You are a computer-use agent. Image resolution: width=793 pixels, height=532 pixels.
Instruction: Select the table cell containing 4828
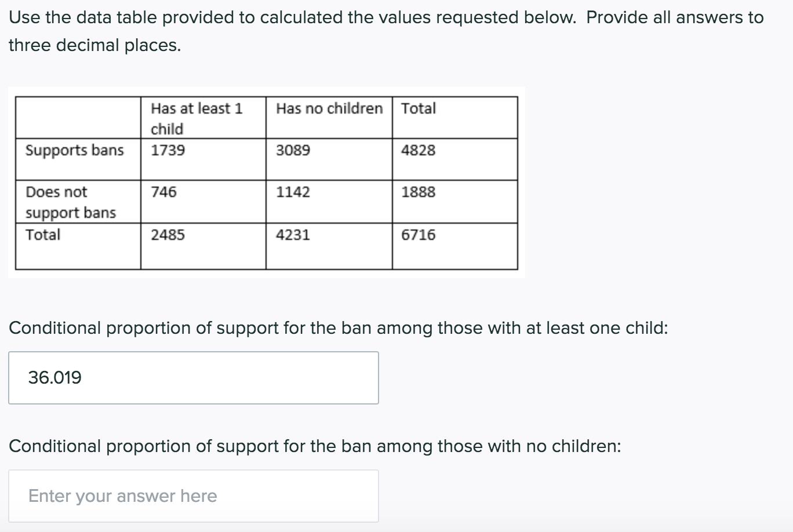click(x=419, y=150)
